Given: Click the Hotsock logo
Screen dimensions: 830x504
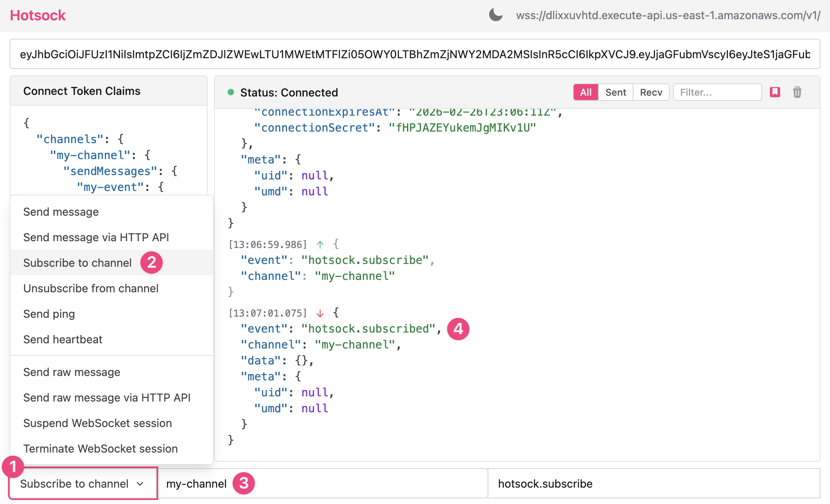Looking at the screenshot, I should [x=38, y=15].
